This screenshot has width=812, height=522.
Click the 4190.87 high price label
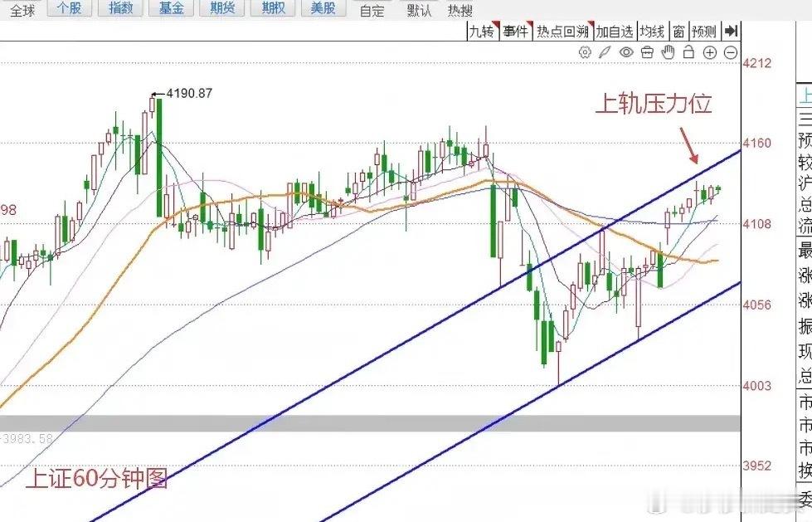190,93
